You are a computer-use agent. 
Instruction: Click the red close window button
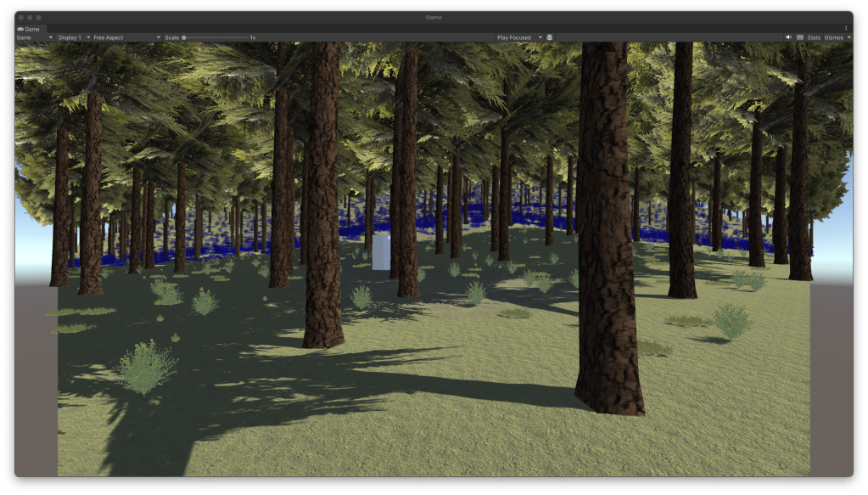[x=22, y=17]
